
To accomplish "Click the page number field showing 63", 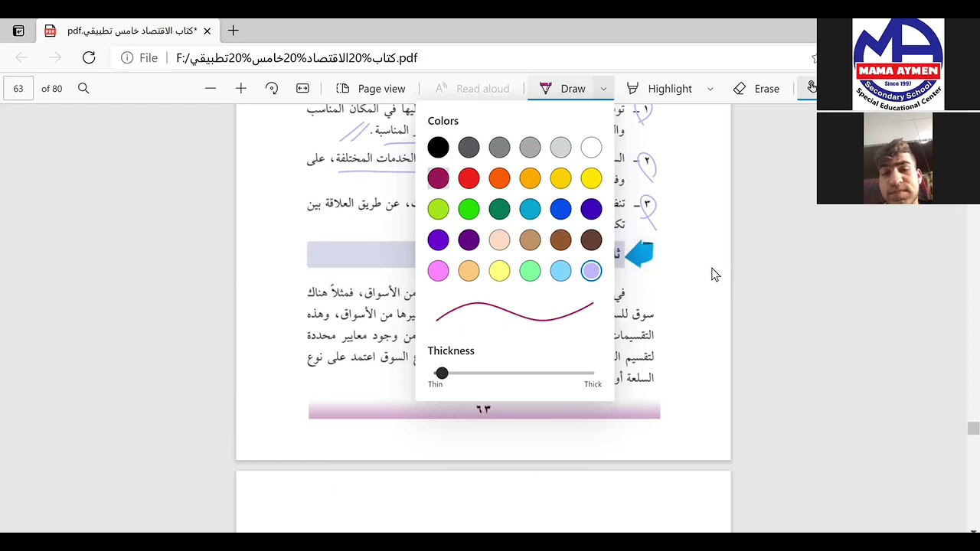I will pyautogui.click(x=18, y=89).
